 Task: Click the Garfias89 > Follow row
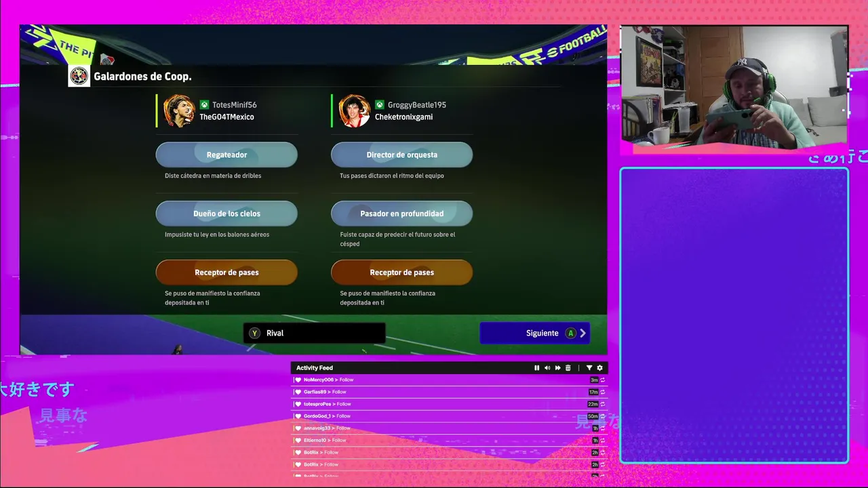point(449,392)
